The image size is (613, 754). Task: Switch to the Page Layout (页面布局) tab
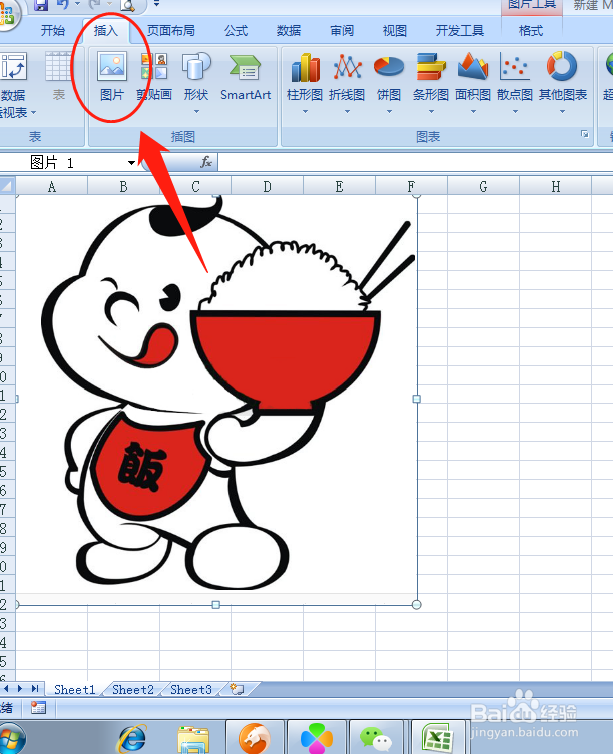pyautogui.click(x=171, y=31)
